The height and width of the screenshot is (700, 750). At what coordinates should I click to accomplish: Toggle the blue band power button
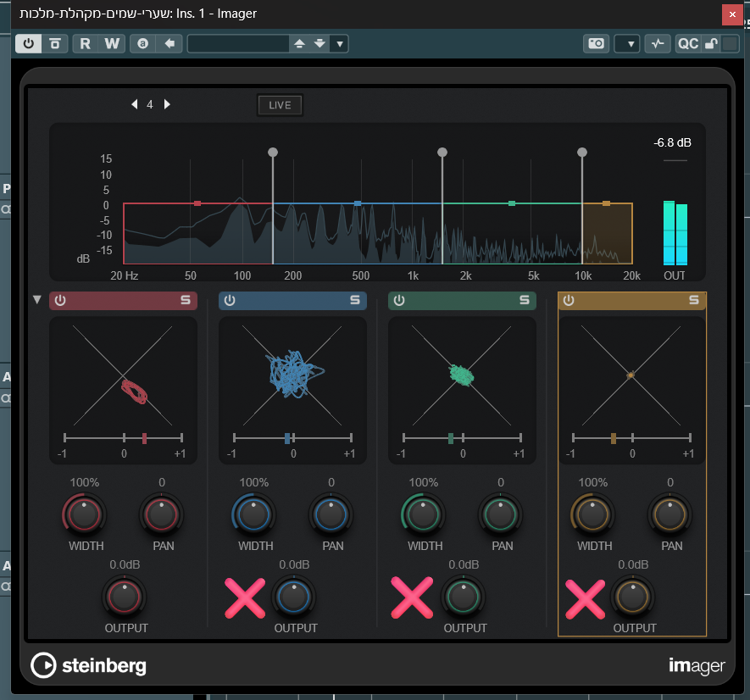click(230, 301)
